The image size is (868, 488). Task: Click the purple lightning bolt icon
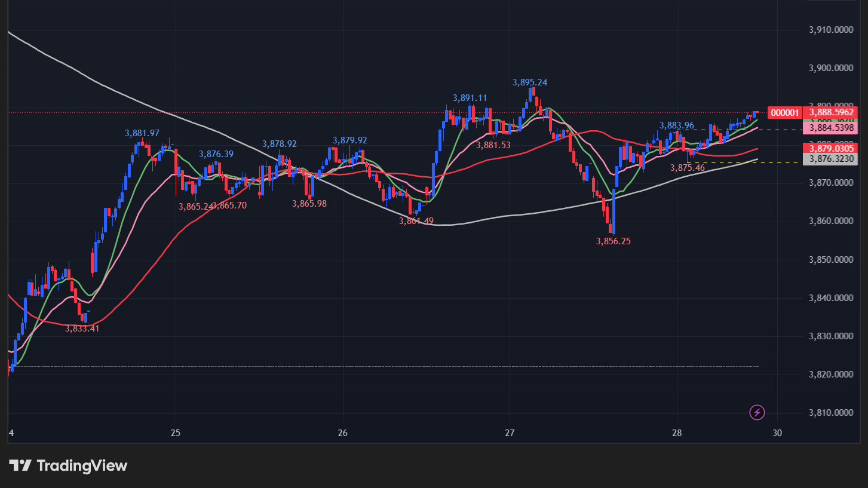[757, 412]
